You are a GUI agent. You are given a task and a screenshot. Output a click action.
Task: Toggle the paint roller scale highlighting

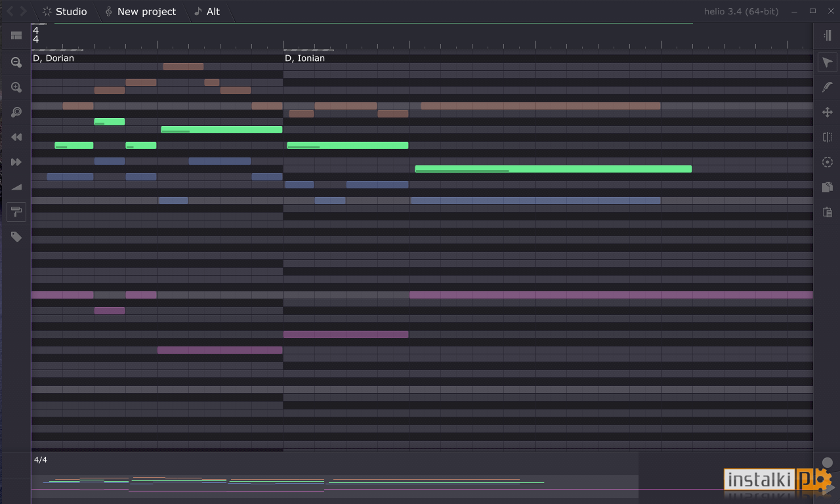16,212
